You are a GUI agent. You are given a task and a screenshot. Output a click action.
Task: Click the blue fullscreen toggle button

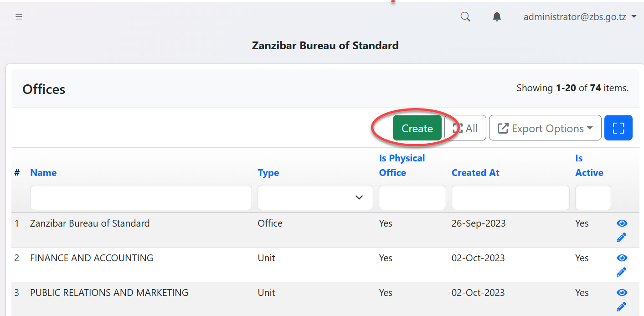pos(618,128)
